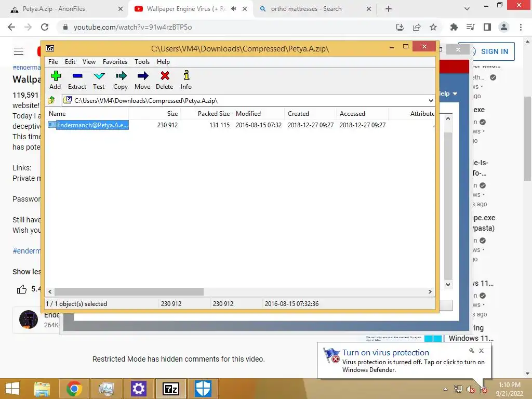The image size is (532, 399).
Task: Click the left arrow of 7-Zip horizontal scrollbar
Action: 50,292
